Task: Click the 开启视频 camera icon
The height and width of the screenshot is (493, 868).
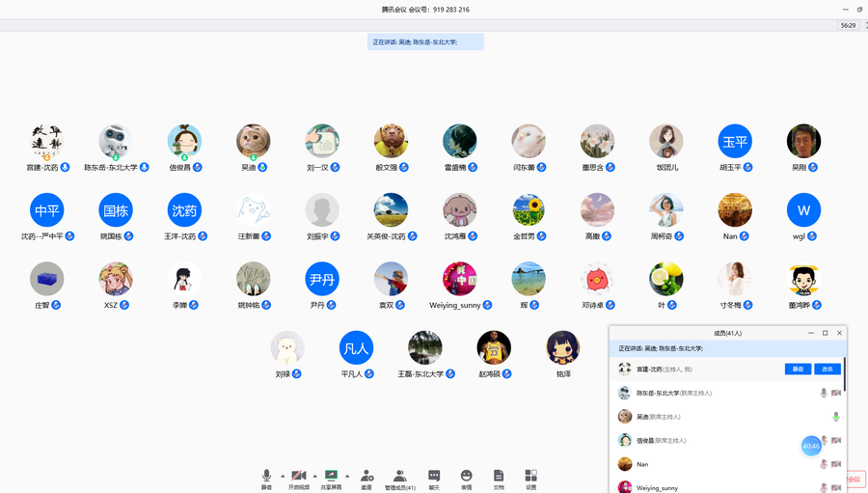Action: [299, 476]
